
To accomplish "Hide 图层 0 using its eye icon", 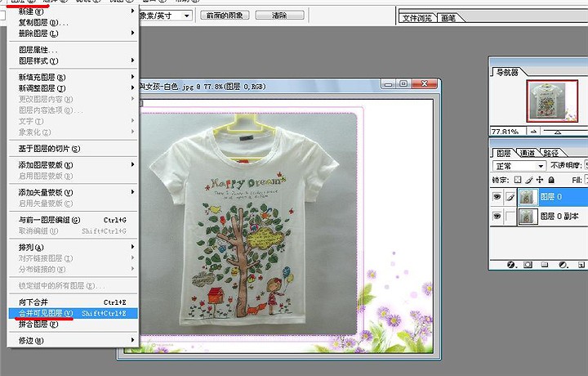I will tap(497, 197).
